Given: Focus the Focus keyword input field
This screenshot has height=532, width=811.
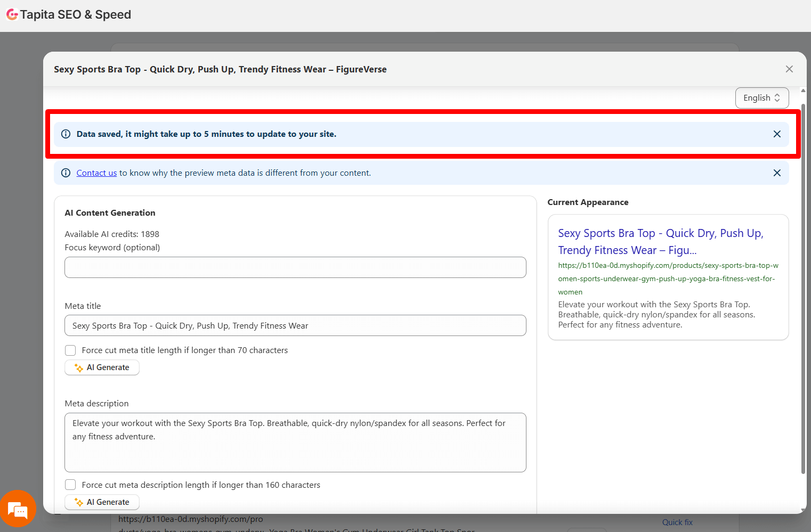Looking at the screenshot, I should click(x=295, y=267).
